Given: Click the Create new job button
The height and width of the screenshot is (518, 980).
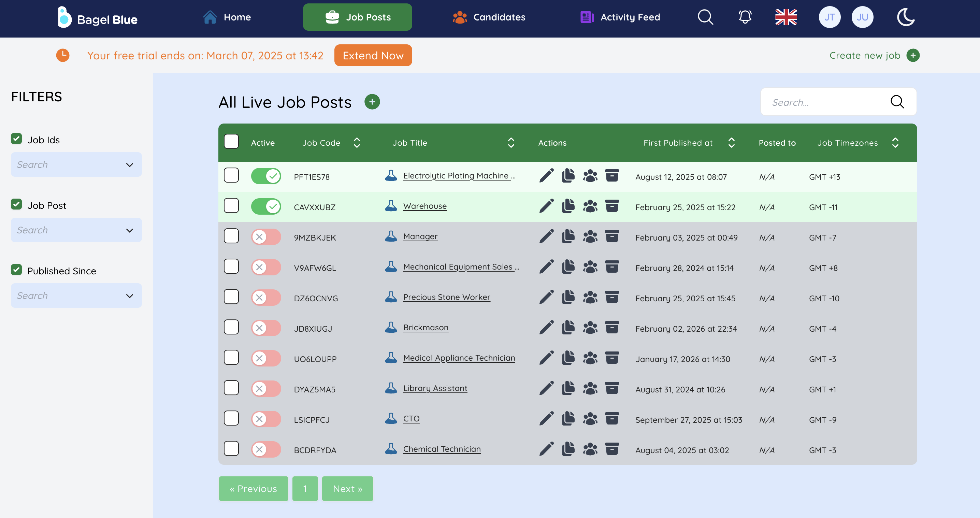Looking at the screenshot, I should pyautogui.click(x=875, y=55).
